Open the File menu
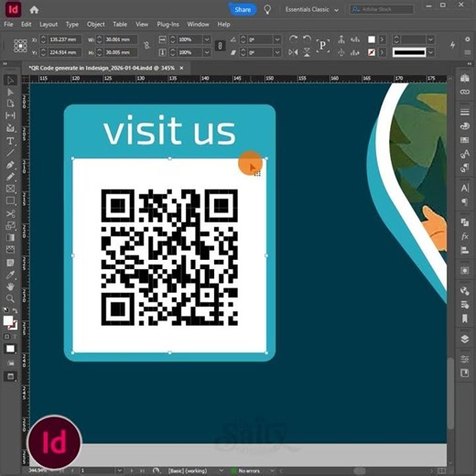Screen dimensions: 476x476 pyautogui.click(x=8, y=25)
